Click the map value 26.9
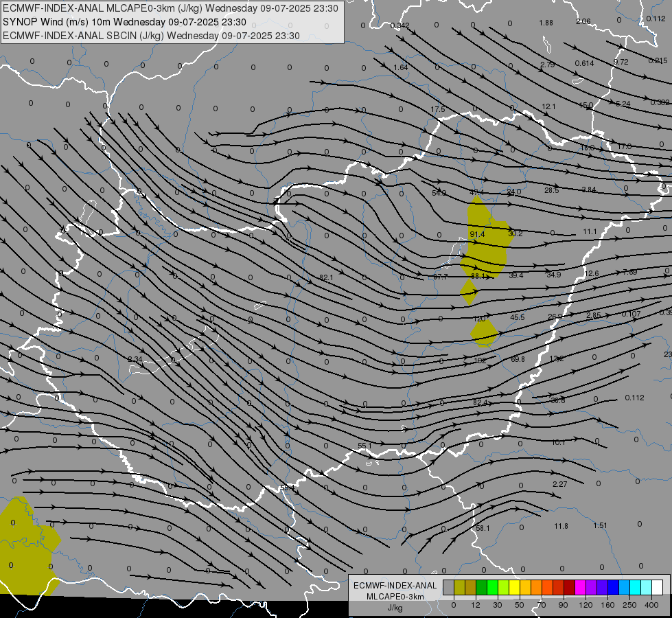The width and height of the screenshot is (672, 618). pos(555,317)
